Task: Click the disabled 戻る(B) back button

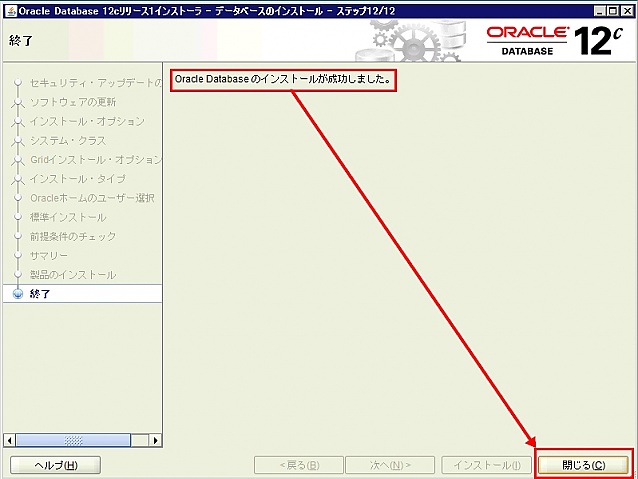Action: 299,465
